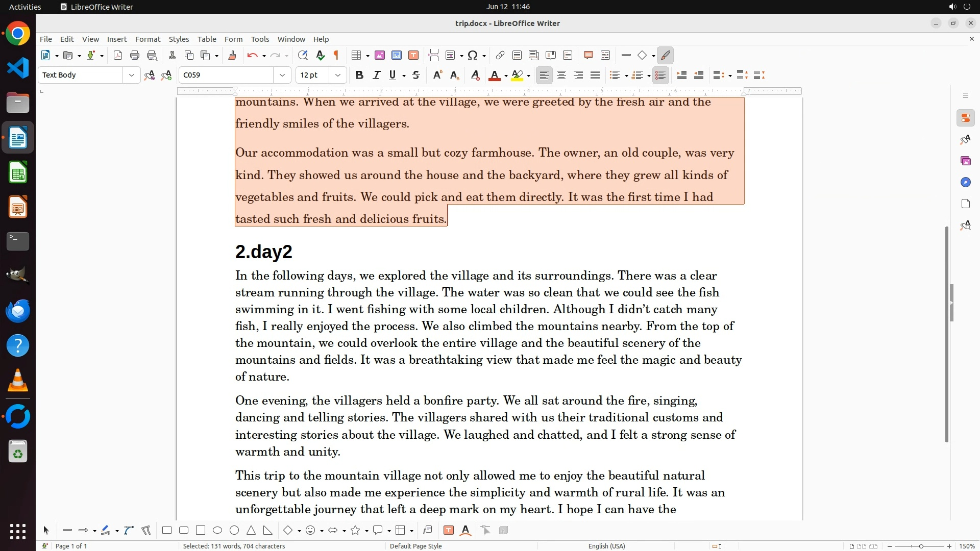Toggle Bold formatting
This screenshot has width=980, height=551.
click(x=359, y=76)
